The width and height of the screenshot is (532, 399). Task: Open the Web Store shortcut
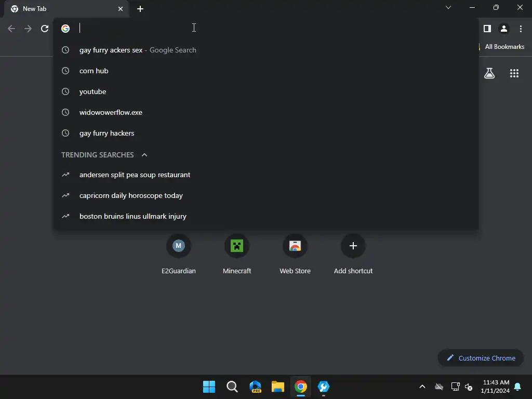point(295,254)
